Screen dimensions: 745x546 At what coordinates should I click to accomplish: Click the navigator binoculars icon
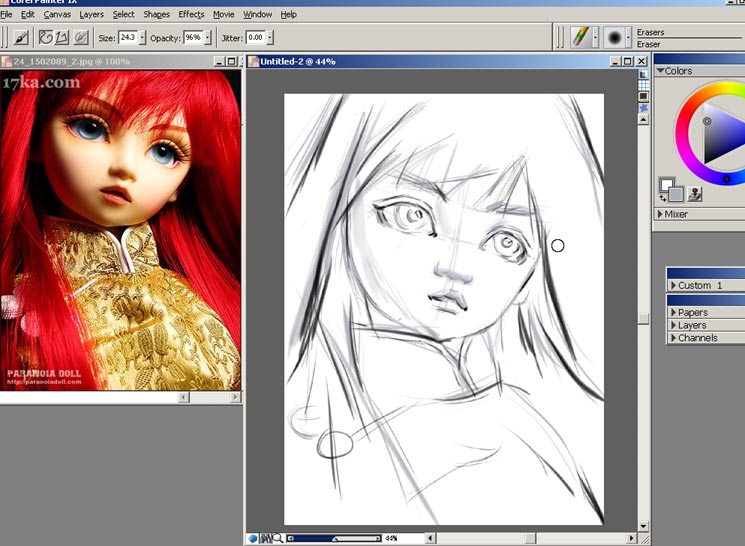tap(266, 538)
